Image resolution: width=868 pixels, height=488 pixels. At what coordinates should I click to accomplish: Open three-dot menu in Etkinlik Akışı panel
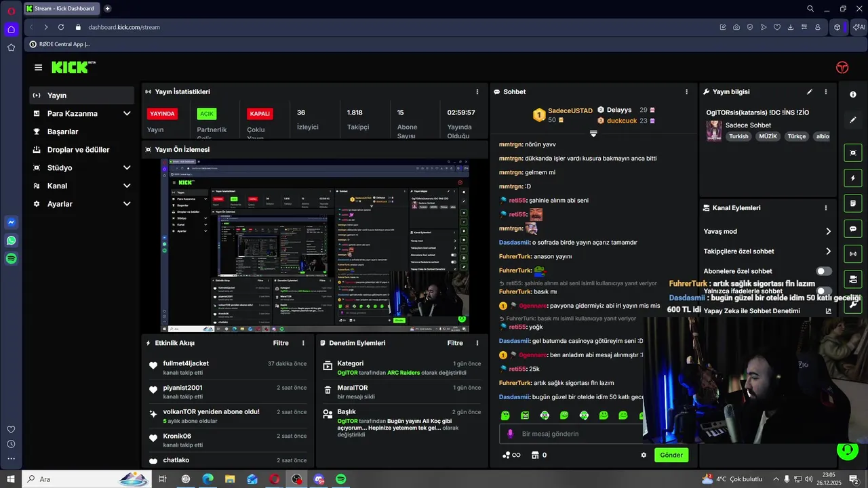[x=303, y=343]
